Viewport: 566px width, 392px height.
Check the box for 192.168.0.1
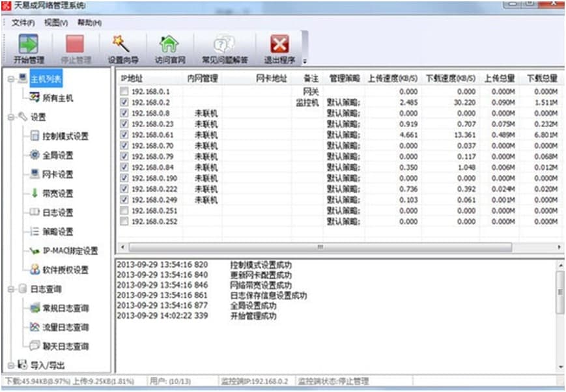pos(124,91)
